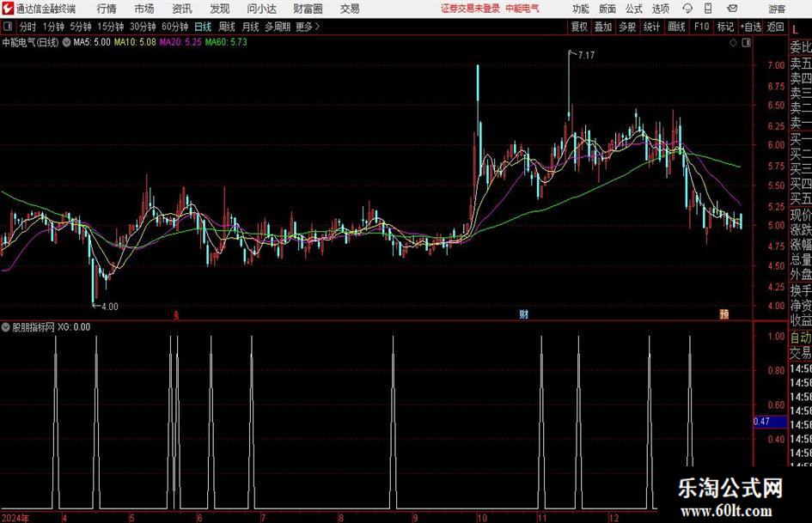Image resolution: width=812 pixels, height=523 pixels.
Task: Activate the 画线 drawing tool button
Action: pos(676,27)
